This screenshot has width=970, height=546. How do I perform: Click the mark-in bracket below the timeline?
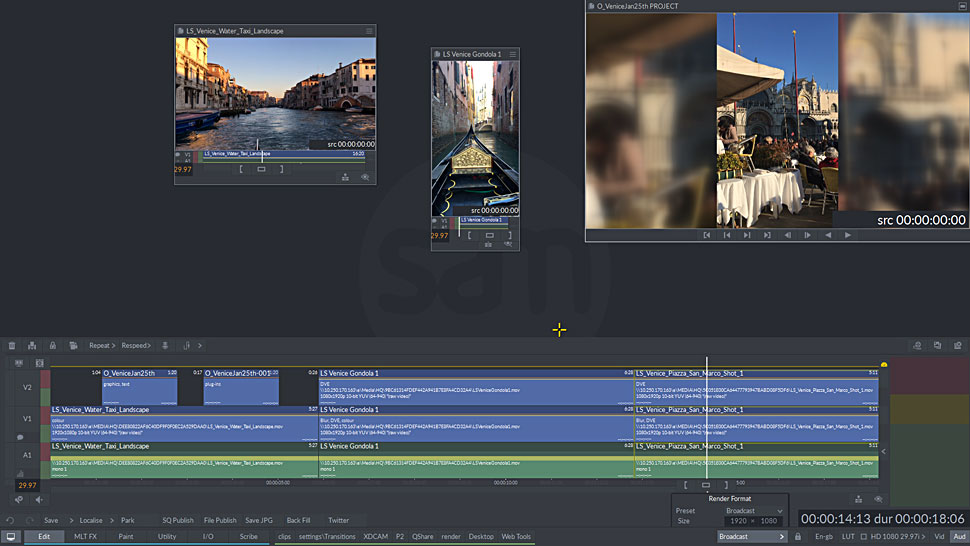(x=686, y=485)
